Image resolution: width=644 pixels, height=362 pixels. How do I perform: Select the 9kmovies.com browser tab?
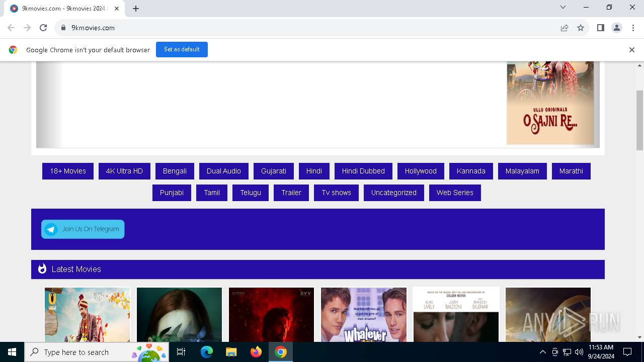(x=64, y=8)
